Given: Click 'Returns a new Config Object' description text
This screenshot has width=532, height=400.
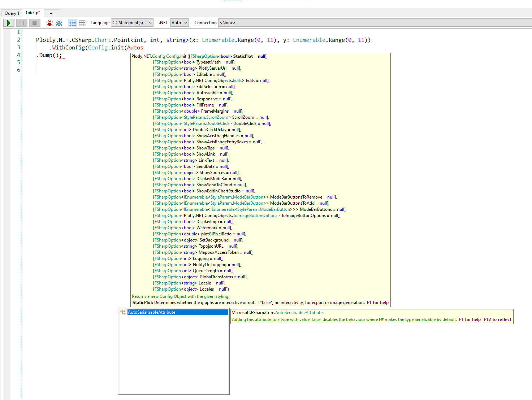Looking at the screenshot, I should 181,296.
